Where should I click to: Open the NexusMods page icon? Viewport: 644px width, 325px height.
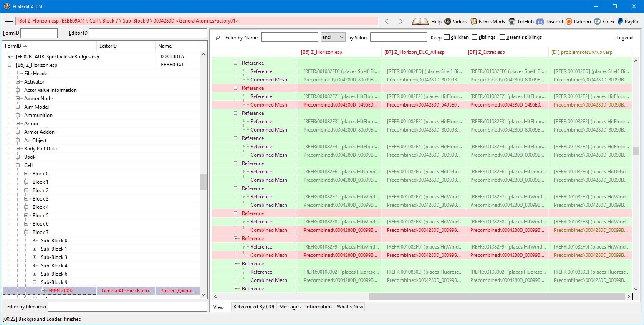[x=474, y=21]
